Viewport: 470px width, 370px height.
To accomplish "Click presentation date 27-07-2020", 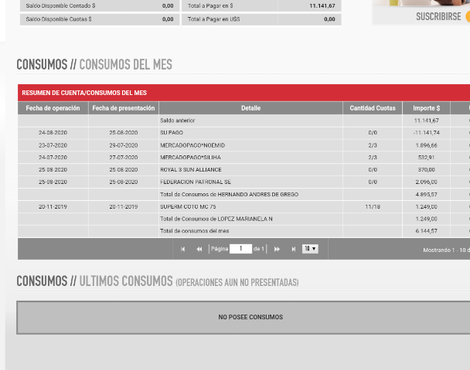I will 123,157.
